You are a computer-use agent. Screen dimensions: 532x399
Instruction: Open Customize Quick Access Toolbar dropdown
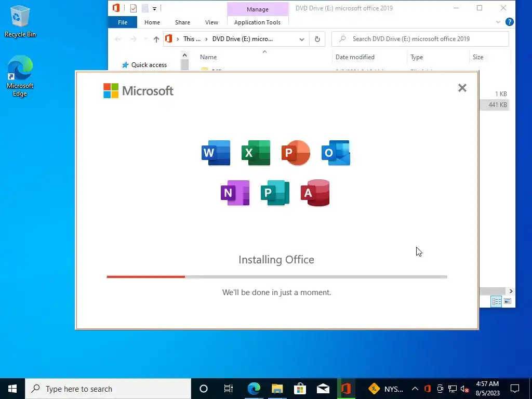[x=154, y=8]
